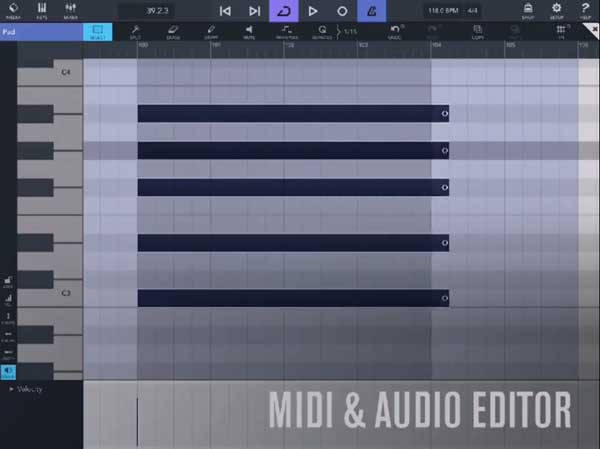Expand the Velocity lane

tap(11, 390)
